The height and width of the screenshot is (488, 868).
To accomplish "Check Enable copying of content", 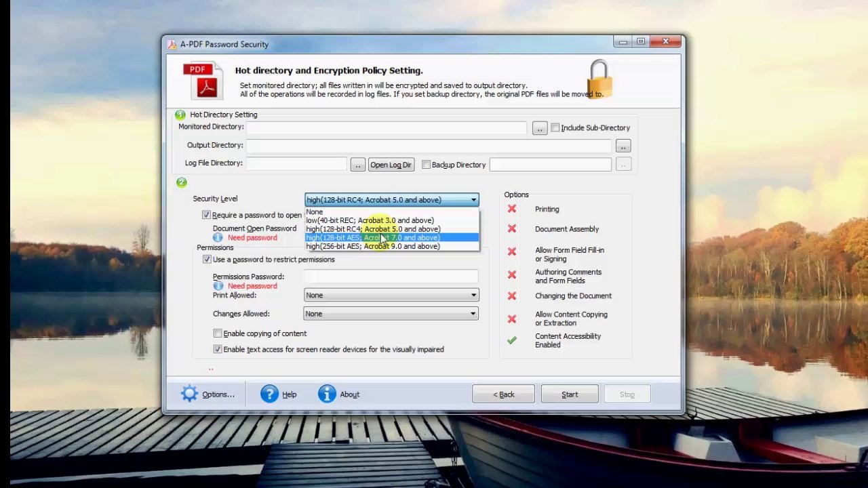I will click(x=217, y=333).
